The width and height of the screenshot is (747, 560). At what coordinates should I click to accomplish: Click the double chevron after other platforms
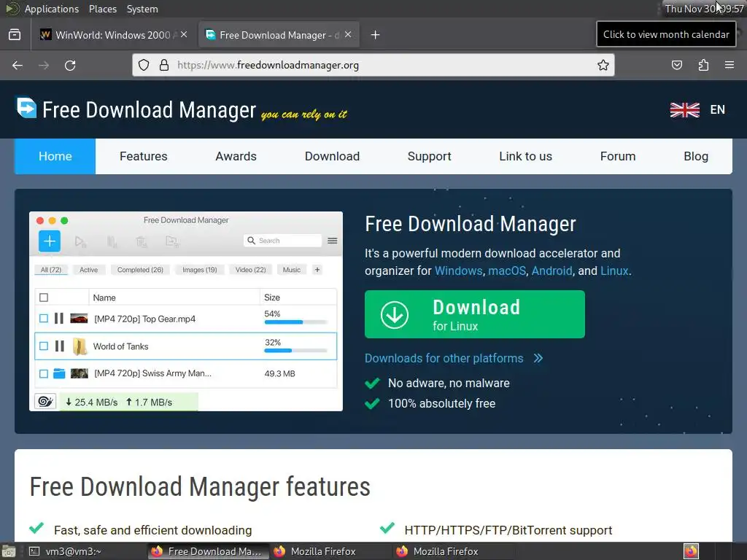coord(538,358)
